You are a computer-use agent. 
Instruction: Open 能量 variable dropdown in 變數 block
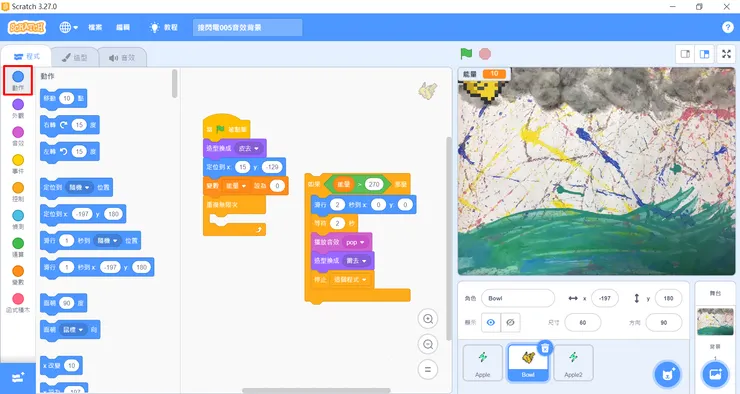click(x=235, y=186)
